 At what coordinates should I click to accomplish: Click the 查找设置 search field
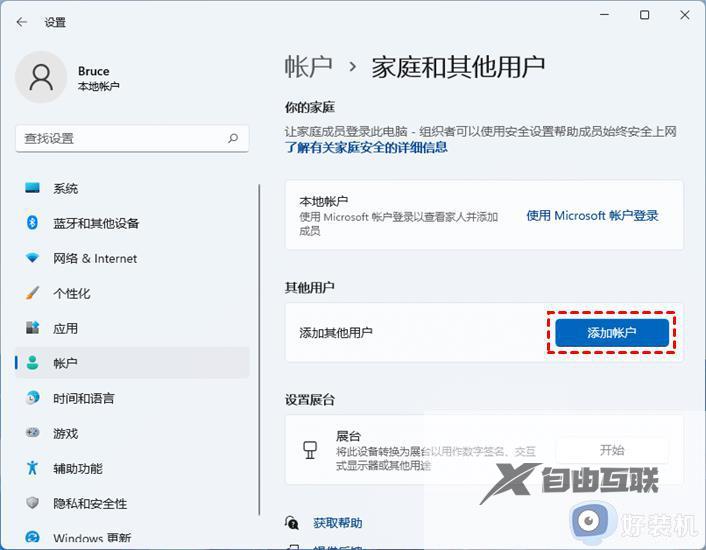pyautogui.click(x=132, y=139)
